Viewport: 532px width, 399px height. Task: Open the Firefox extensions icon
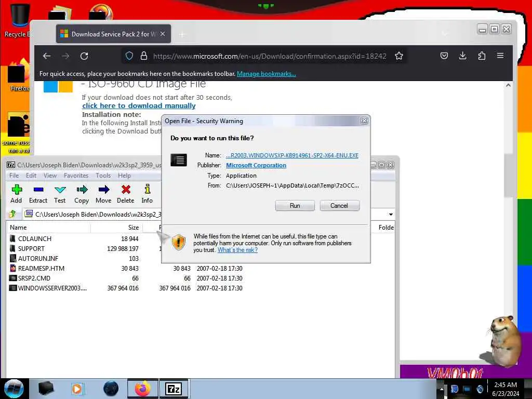click(x=482, y=56)
